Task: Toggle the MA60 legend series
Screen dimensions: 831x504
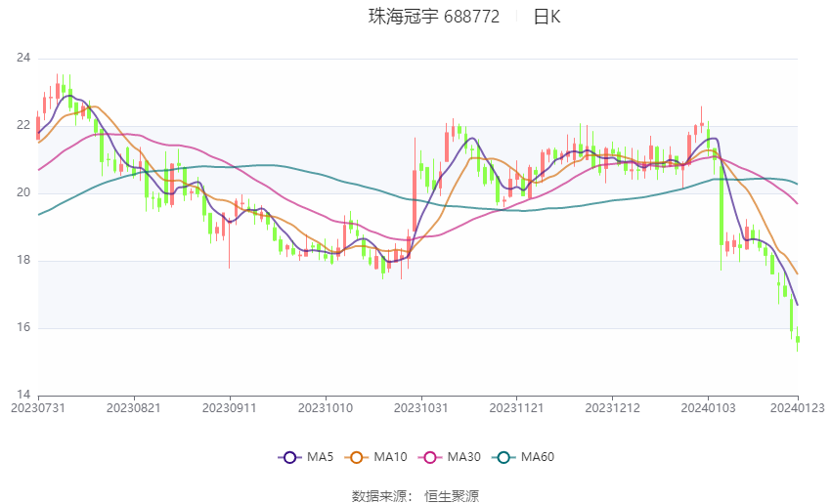Action: tap(523, 457)
